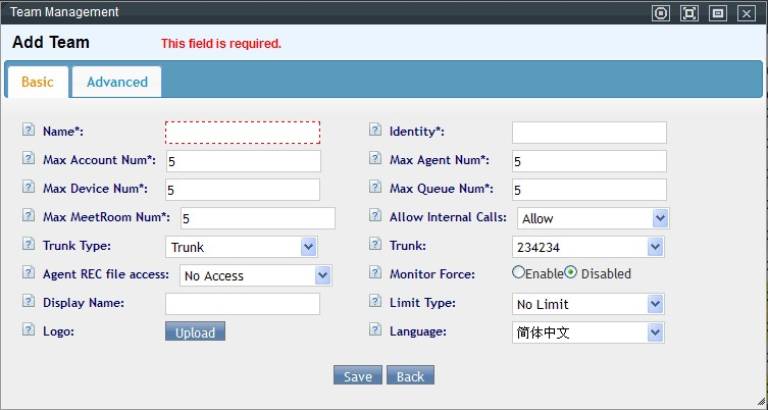Click help icon beside Max Account Num
768x410 pixels.
pyautogui.click(x=28, y=159)
